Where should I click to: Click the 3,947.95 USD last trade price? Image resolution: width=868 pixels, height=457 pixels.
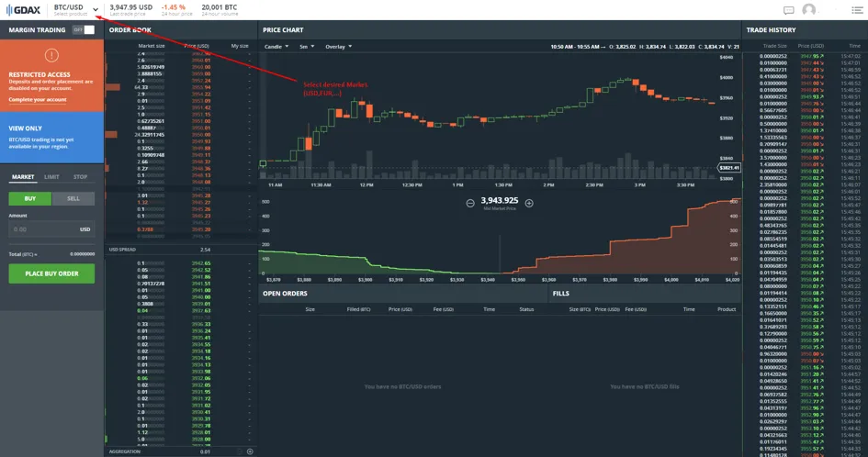(130, 7)
